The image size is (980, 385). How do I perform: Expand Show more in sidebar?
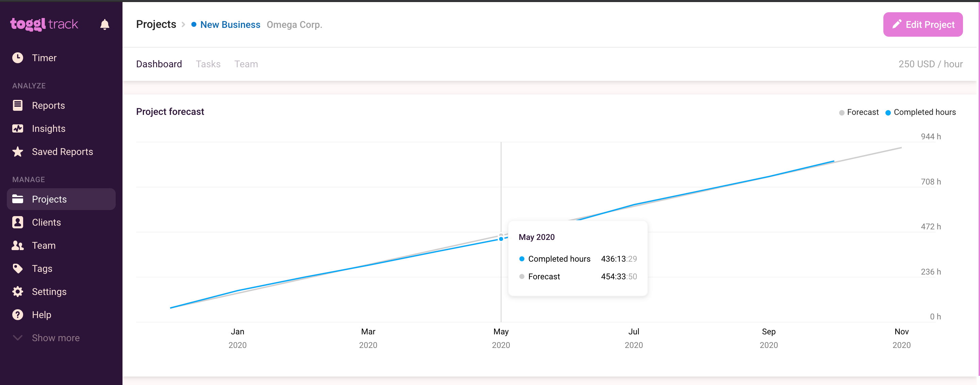click(x=55, y=337)
